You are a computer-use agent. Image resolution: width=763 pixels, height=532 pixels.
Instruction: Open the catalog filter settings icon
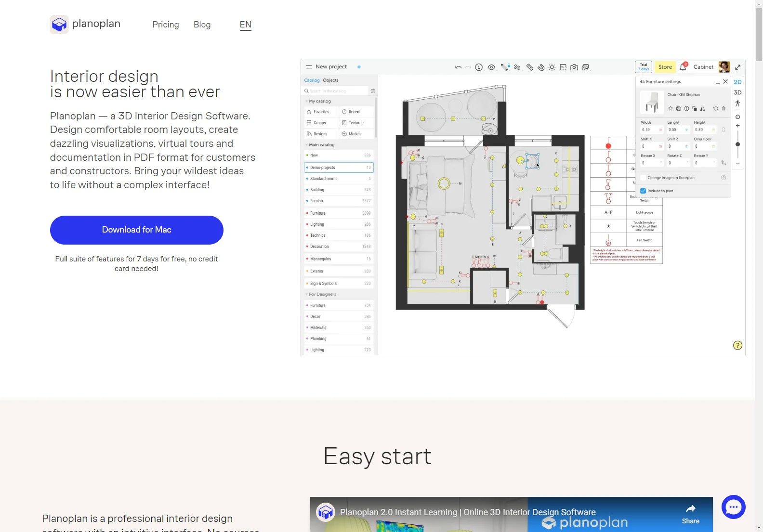[372, 91]
